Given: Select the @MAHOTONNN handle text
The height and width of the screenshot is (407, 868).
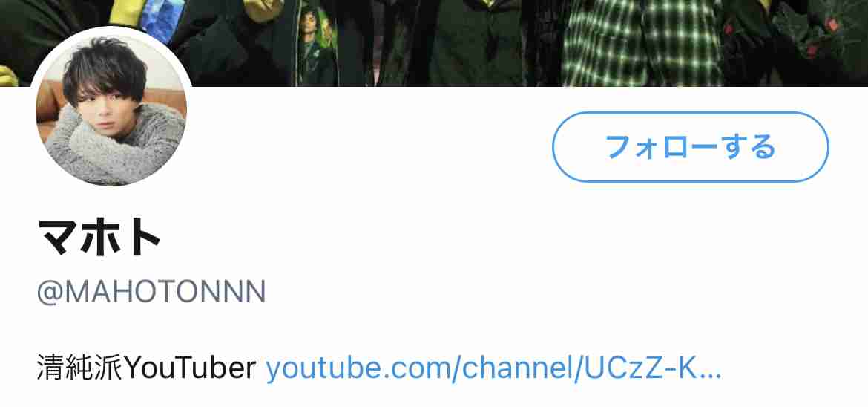Looking at the screenshot, I should click(151, 292).
